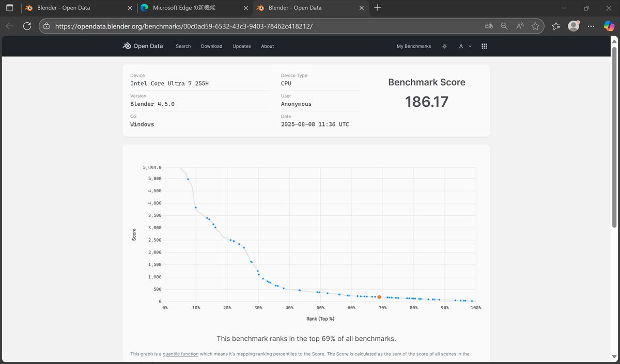This screenshot has width=620, height=364.
Task: Click the Blender Open Data logo
Action: pos(143,46)
